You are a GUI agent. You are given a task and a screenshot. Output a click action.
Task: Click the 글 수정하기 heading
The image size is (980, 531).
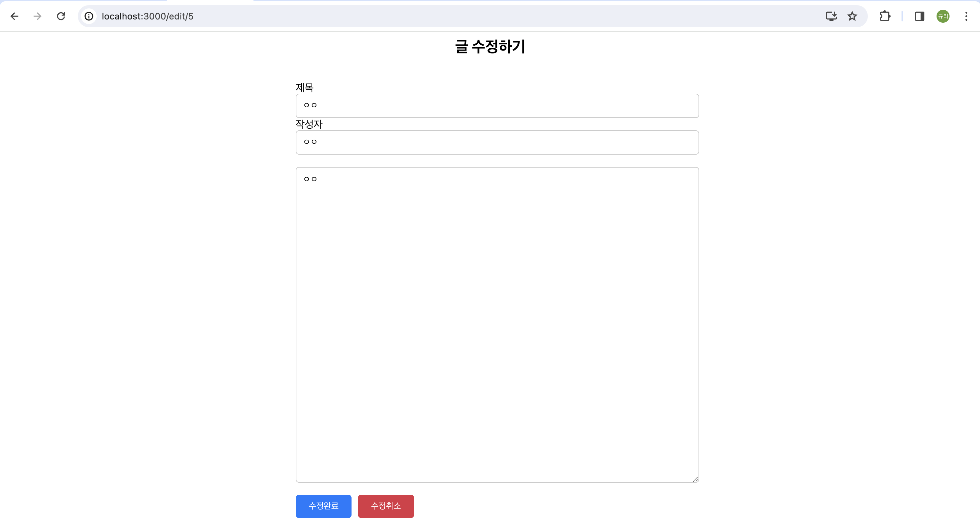coord(490,46)
